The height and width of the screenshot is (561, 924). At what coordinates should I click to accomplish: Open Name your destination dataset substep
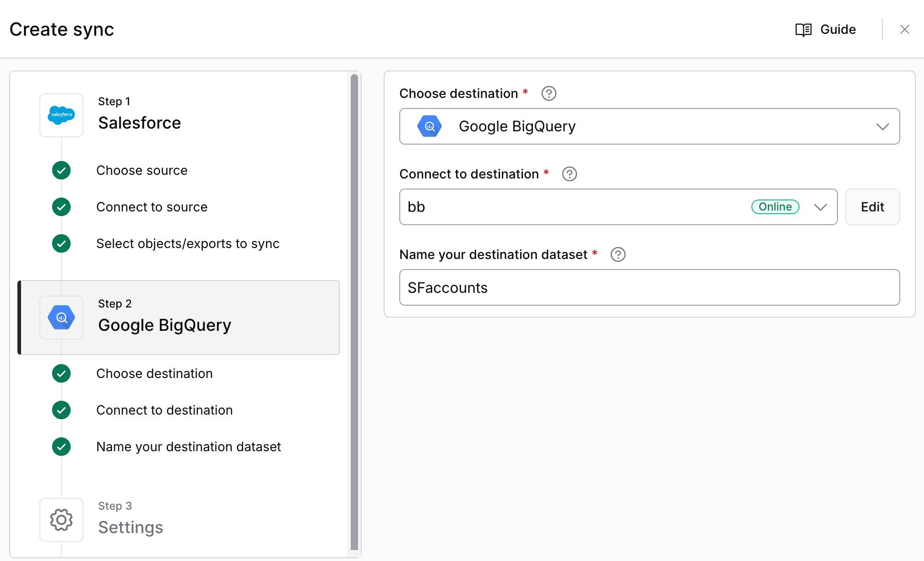[189, 447]
